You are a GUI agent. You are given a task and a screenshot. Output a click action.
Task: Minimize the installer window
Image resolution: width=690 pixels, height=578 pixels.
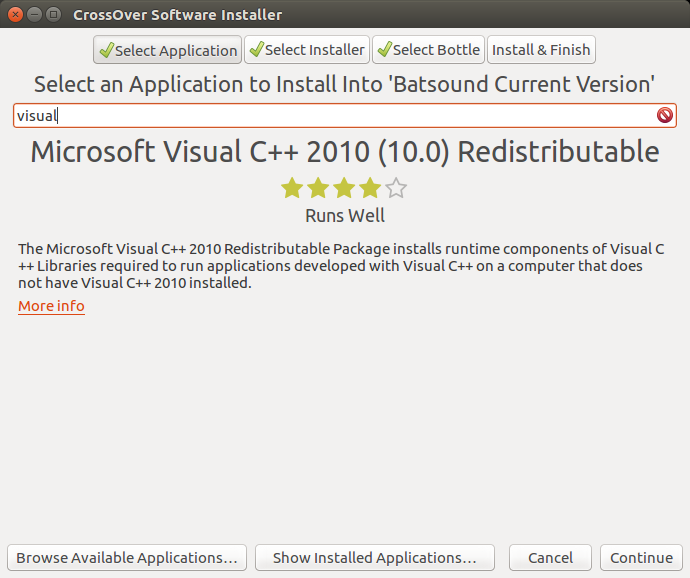pos(35,15)
